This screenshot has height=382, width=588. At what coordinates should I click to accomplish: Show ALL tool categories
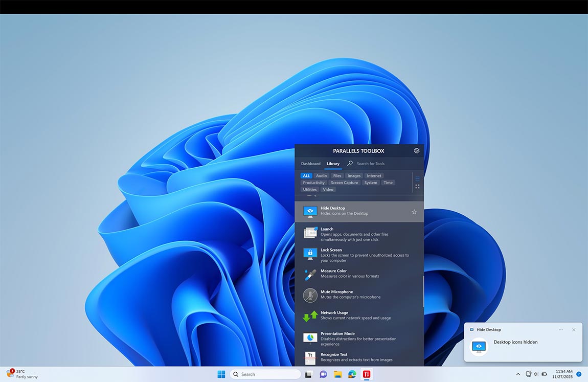(306, 175)
